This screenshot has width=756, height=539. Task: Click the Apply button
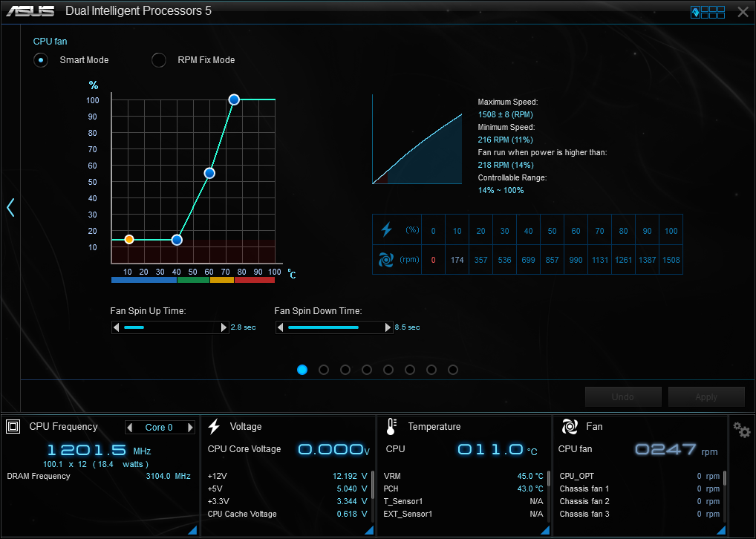point(706,396)
